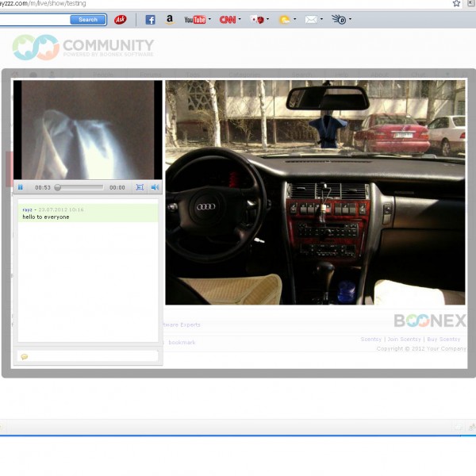Image resolution: width=476 pixels, height=476 pixels.
Task: Click the BoonEx footer logo
Action: pos(430,321)
